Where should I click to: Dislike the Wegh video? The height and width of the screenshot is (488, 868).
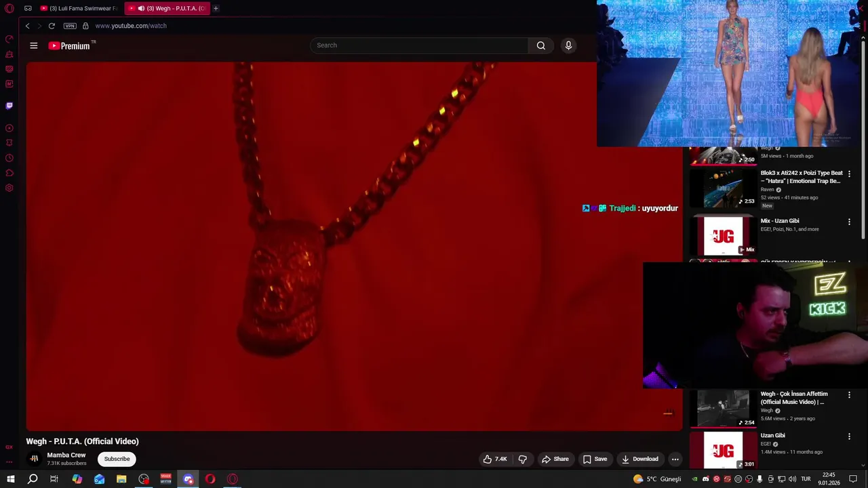[523, 459]
